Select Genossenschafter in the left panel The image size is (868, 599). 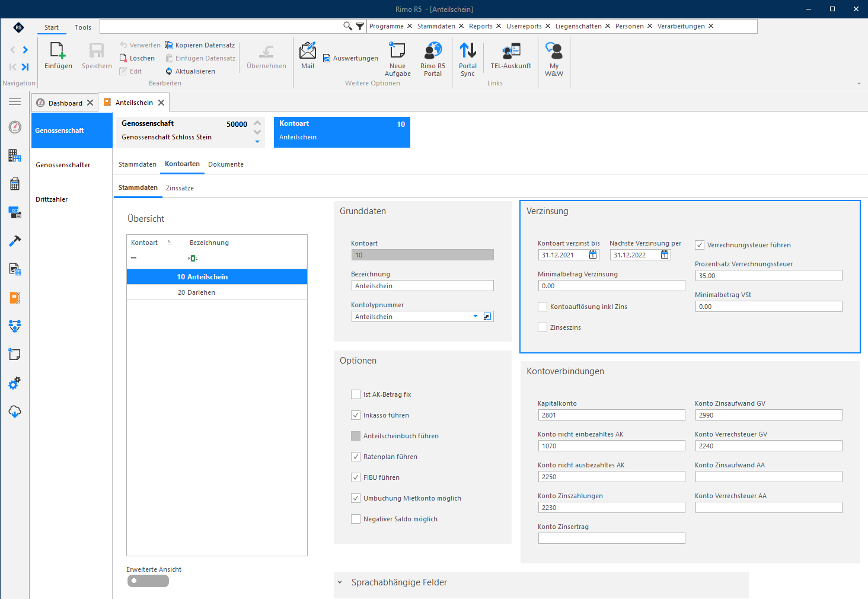point(63,165)
